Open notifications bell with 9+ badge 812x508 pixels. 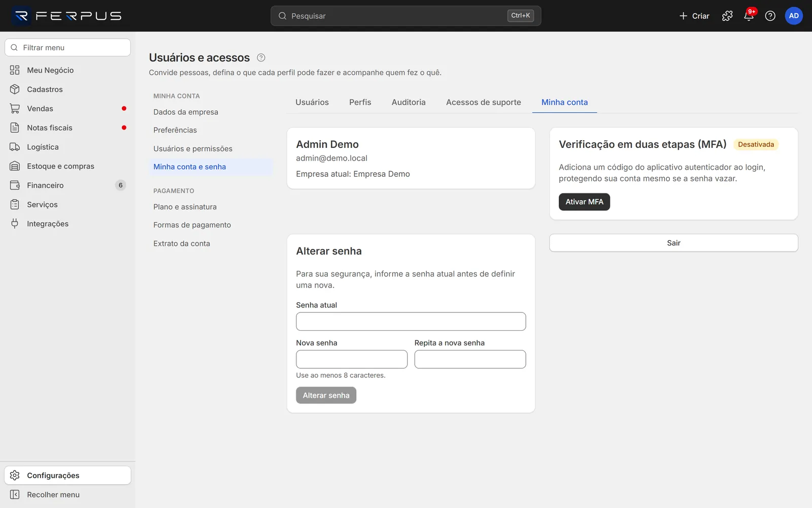point(749,16)
